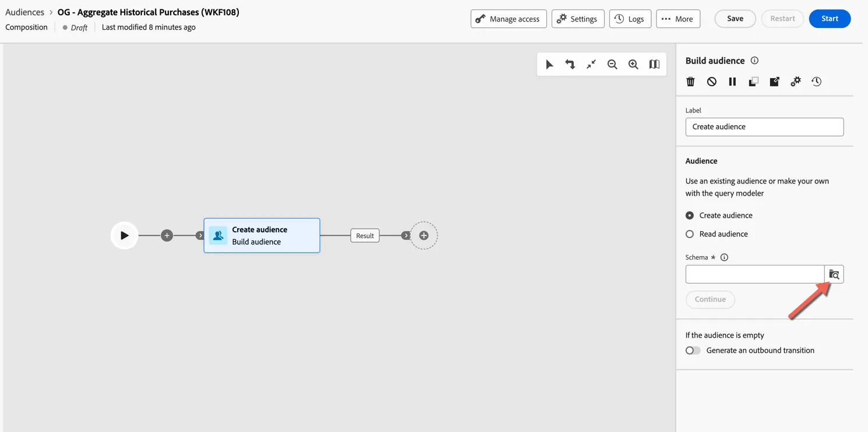868x432 pixels.
Task: Disable the Build audience activity
Action: click(711, 82)
